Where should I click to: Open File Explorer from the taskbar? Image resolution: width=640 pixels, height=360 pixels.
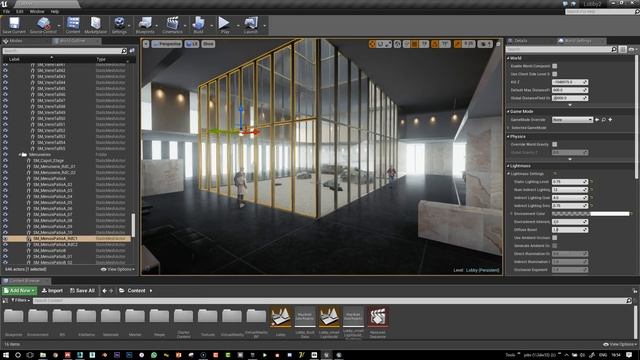click(x=42, y=355)
